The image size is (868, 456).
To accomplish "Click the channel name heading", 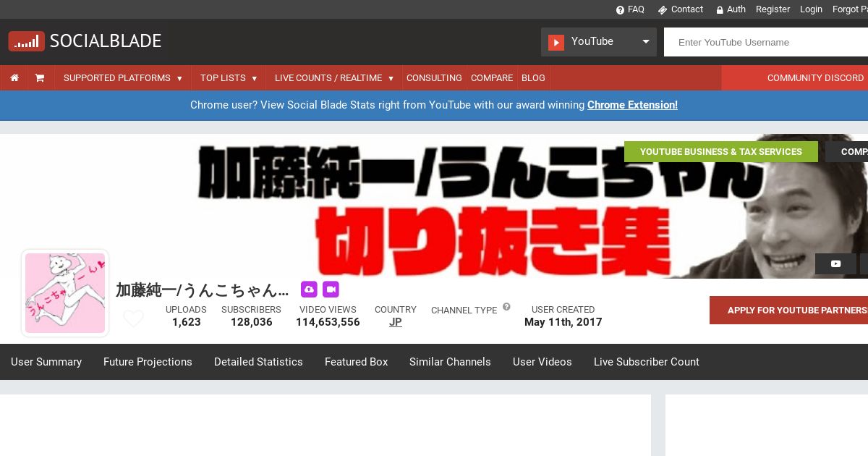I will coord(202,290).
